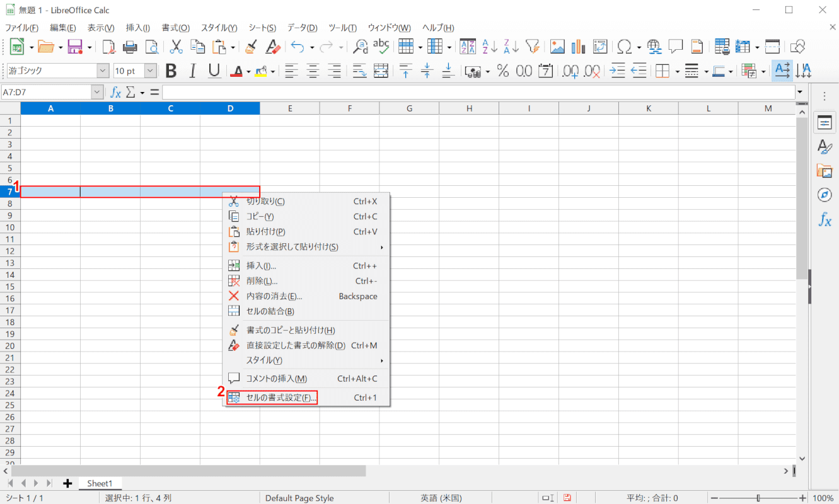
Task: Open the font color dropdown arrow
Action: tap(248, 72)
